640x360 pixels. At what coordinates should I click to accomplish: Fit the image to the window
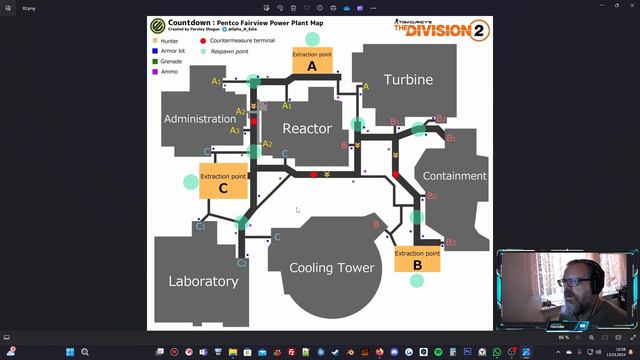click(605, 338)
